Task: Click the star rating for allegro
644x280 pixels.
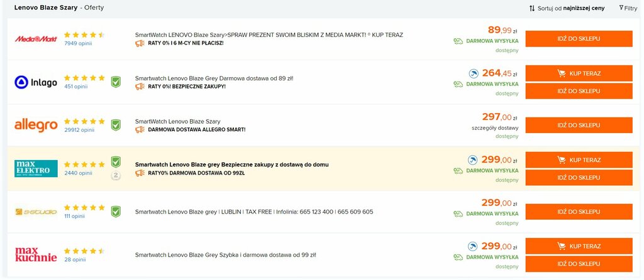Action: (x=85, y=121)
